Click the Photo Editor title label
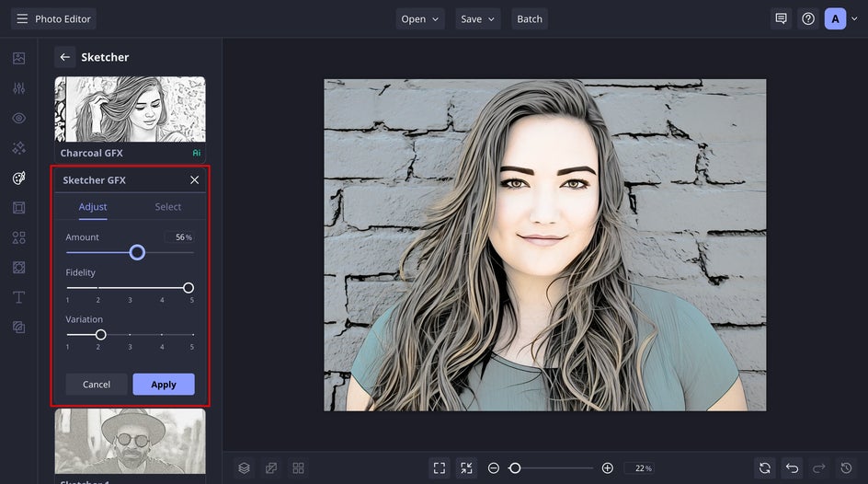Image resolution: width=868 pixels, height=484 pixels. pyautogui.click(x=63, y=18)
